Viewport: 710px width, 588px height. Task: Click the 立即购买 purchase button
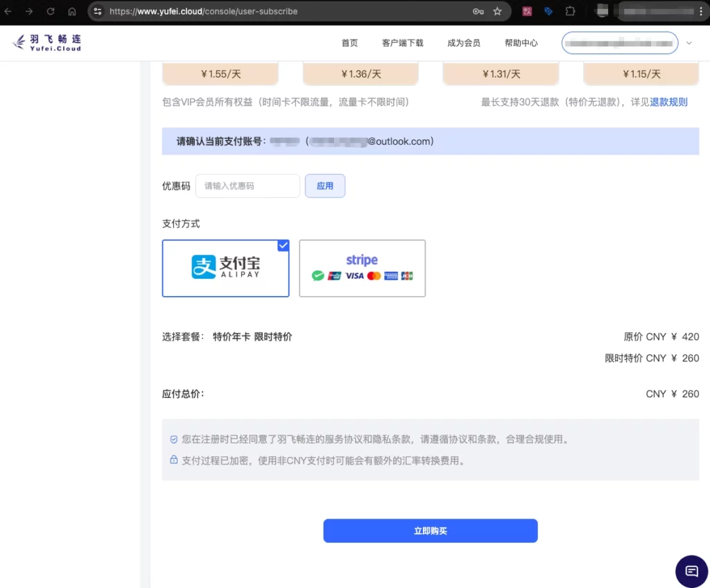coord(430,530)
